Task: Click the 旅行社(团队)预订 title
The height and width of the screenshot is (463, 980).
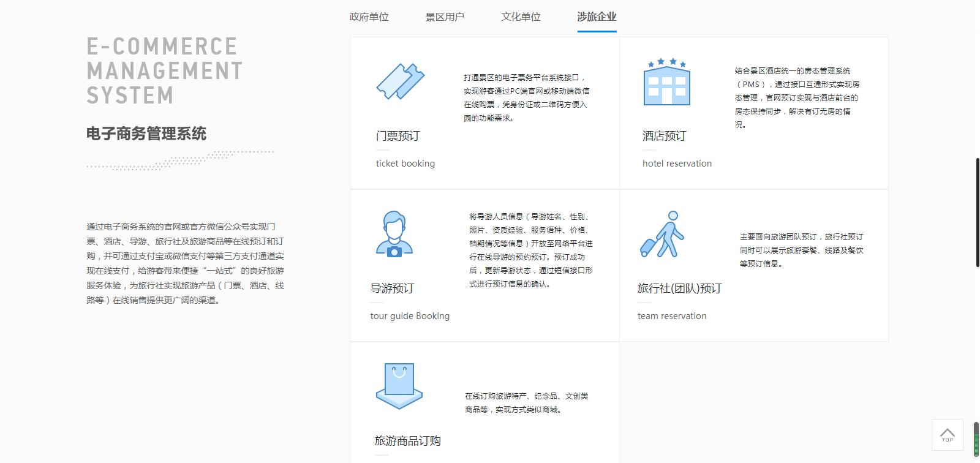Action: pos(679,288)
